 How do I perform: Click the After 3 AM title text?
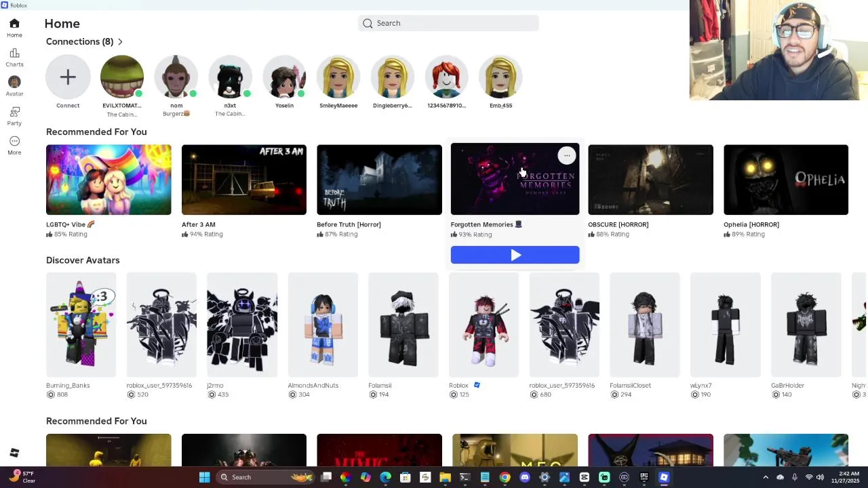[199, 224]
